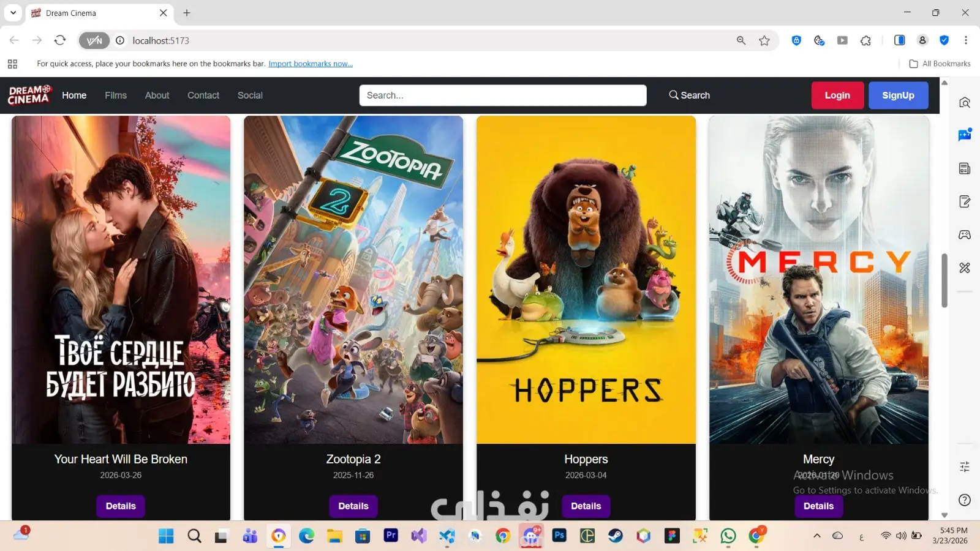Viewport: 980px width, 551px height.
Task: Open the Contact nav item
Action: 203,96
